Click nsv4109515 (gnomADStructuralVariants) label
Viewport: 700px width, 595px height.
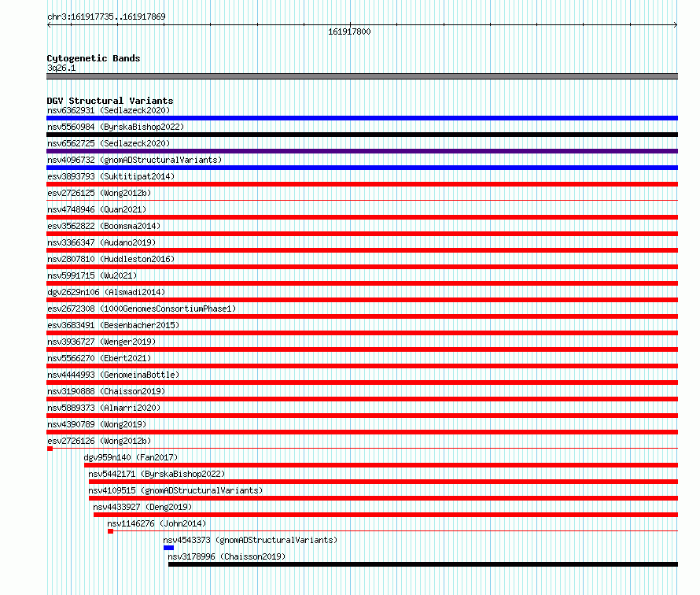[x=175, y=490]
